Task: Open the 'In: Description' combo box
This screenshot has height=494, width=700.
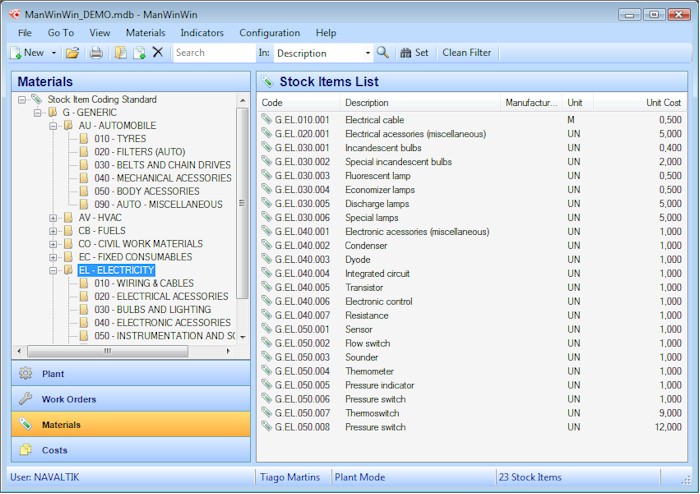Action: (323, 53)
